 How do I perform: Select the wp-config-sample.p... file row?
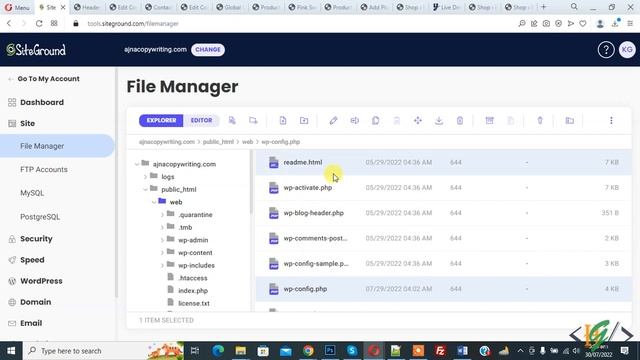[x=443, y=264]
